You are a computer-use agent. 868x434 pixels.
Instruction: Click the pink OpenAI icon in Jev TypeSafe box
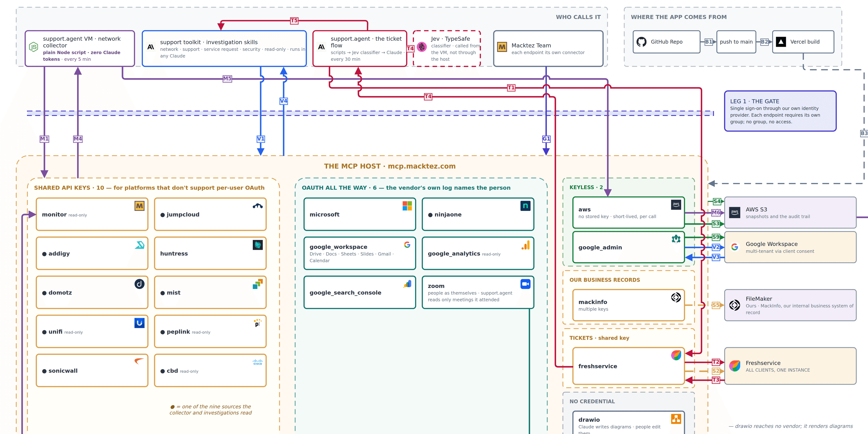point(422,47)
